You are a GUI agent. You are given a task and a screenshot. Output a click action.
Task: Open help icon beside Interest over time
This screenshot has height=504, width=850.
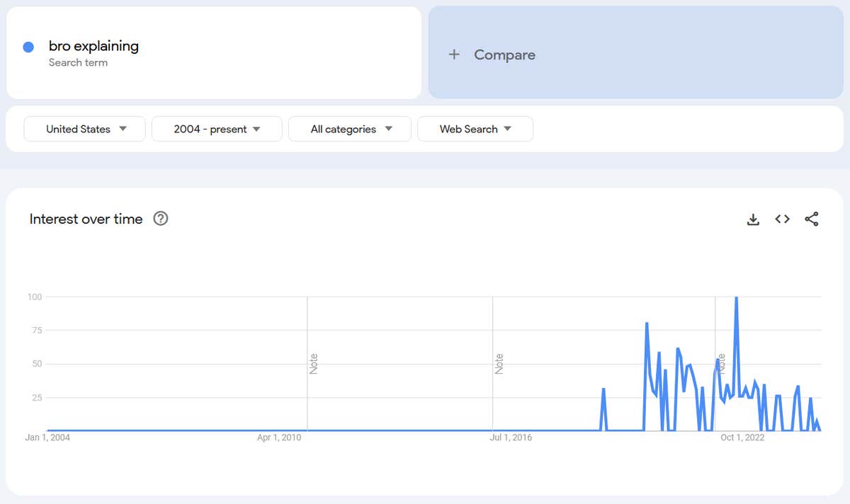(x=161, y=219)
